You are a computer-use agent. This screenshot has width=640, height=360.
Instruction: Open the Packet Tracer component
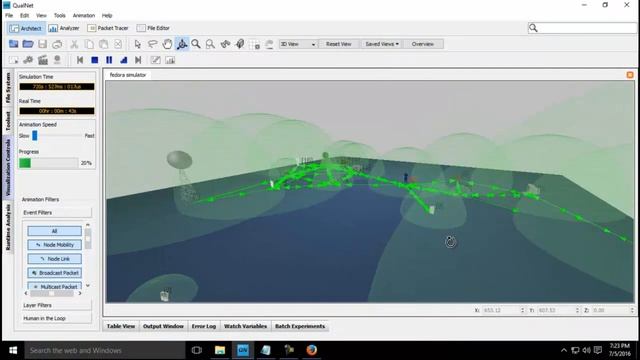[x=108, y=28]
